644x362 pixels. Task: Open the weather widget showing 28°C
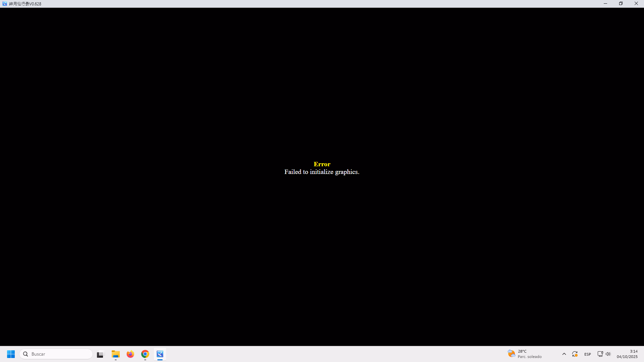(x=525, y=354)
